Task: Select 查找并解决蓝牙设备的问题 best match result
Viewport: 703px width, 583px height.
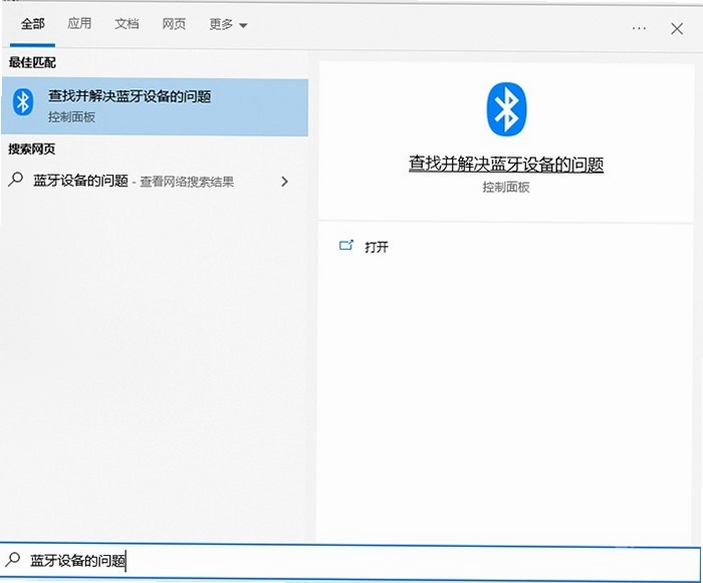Action: 155,107
